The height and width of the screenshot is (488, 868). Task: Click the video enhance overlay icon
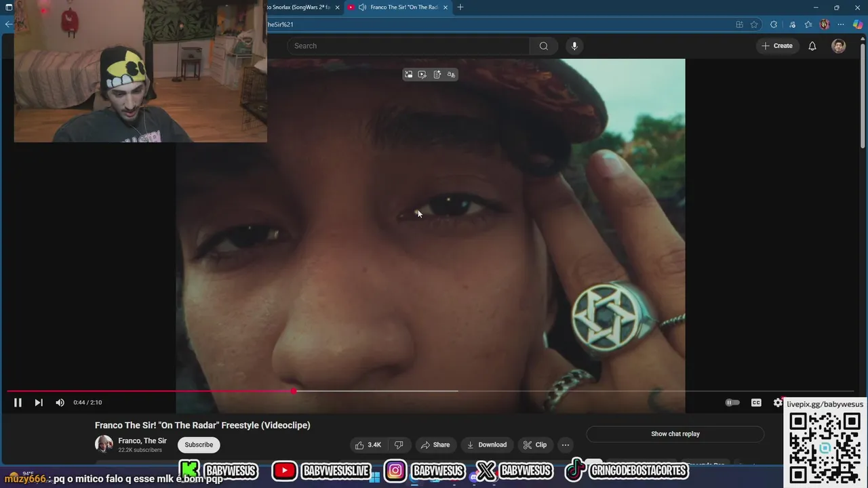[422, 75]
